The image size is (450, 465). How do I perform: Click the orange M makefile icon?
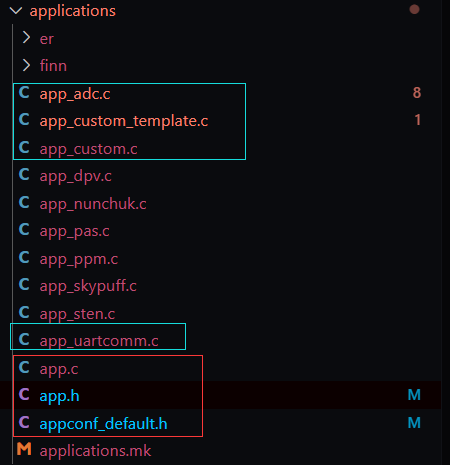pos(24,449)
